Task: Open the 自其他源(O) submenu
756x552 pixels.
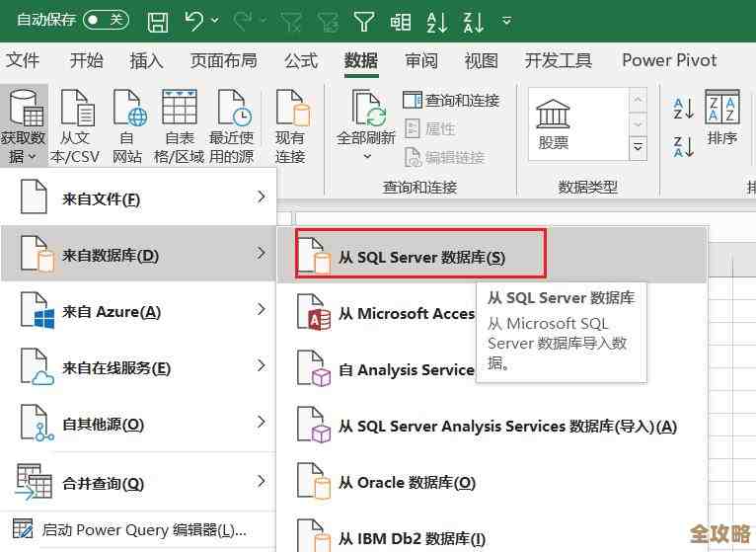Action: tap(138, 424)
